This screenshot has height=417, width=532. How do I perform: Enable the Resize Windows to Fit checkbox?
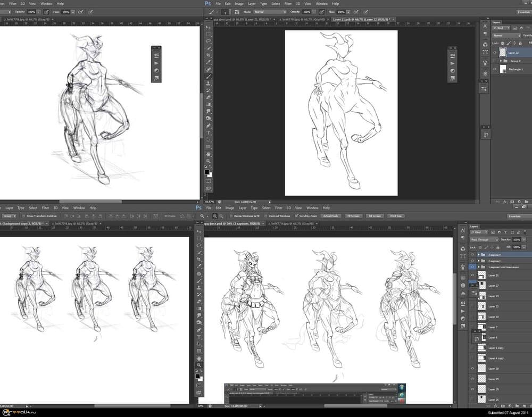pos(230,216)
